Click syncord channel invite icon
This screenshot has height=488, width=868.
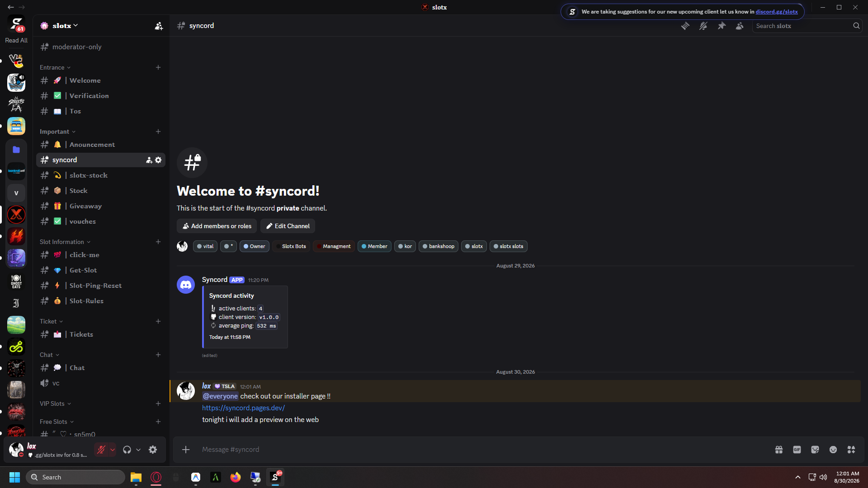(x=149, y=160)
